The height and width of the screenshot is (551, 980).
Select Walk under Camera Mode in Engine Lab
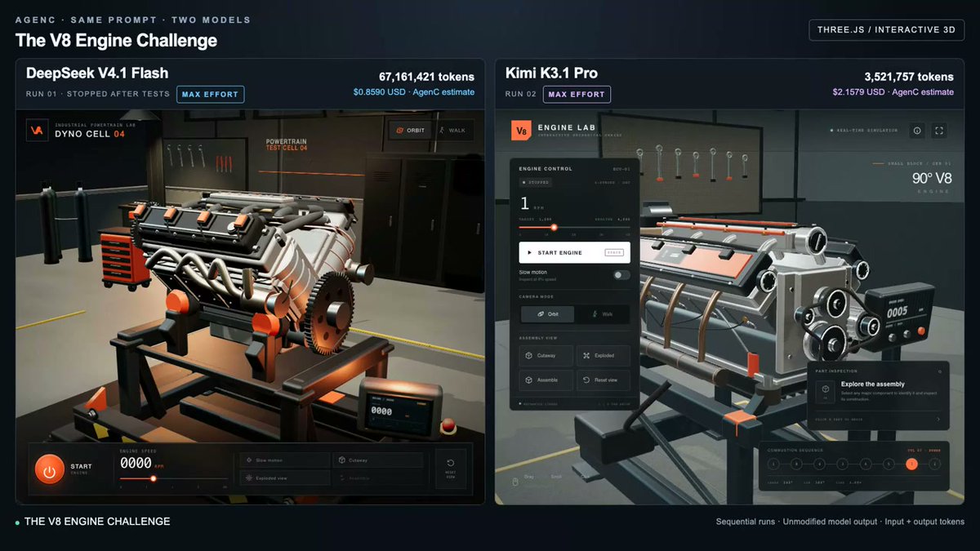(x=603, y=314)
